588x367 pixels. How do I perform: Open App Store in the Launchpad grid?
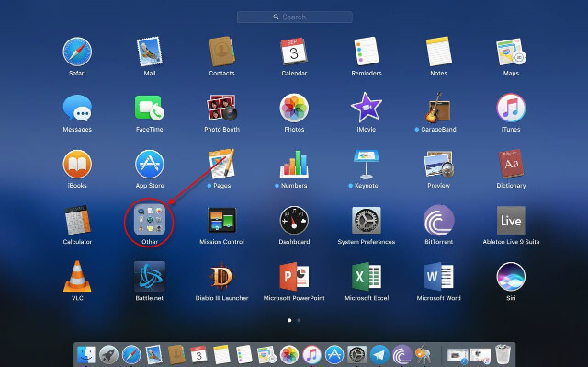click(x=149, y=165)
